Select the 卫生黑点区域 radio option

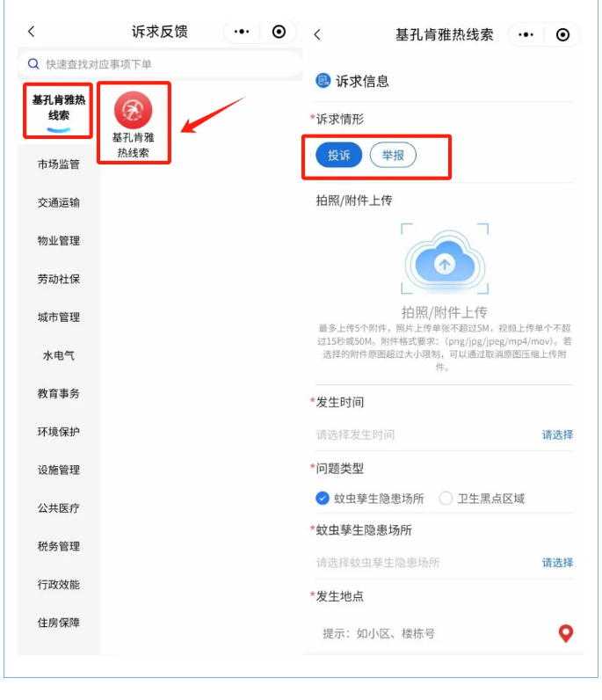tap(446, 499)
